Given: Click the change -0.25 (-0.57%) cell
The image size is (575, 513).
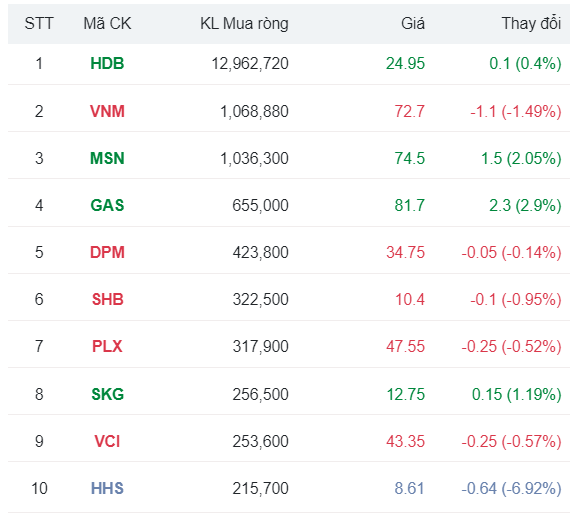Looking at the screenshot, I should pyautogui.click(x=511, y=441).
